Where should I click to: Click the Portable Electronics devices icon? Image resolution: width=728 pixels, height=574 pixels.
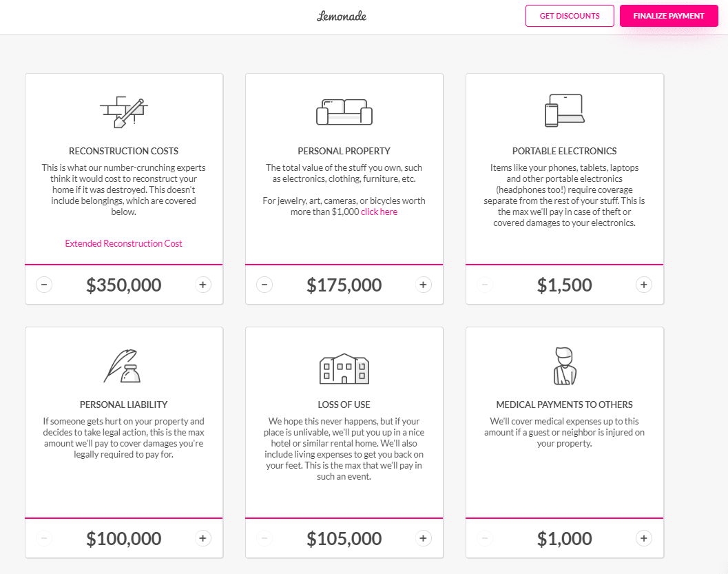pyautogui.click(x=564, y=110)
